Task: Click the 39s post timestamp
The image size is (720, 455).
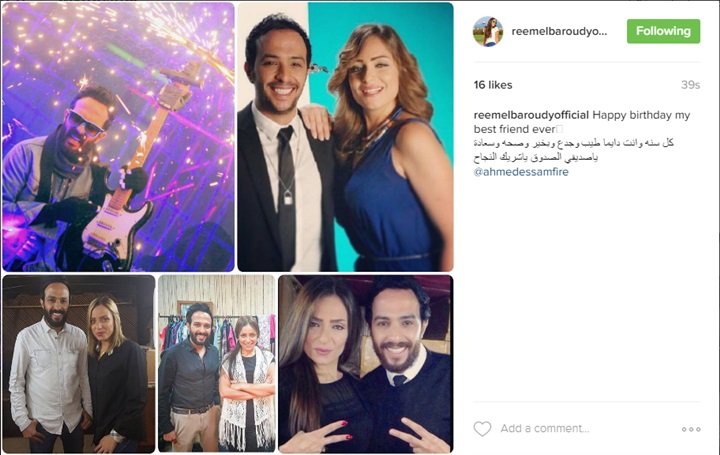Action: point(690,85)
